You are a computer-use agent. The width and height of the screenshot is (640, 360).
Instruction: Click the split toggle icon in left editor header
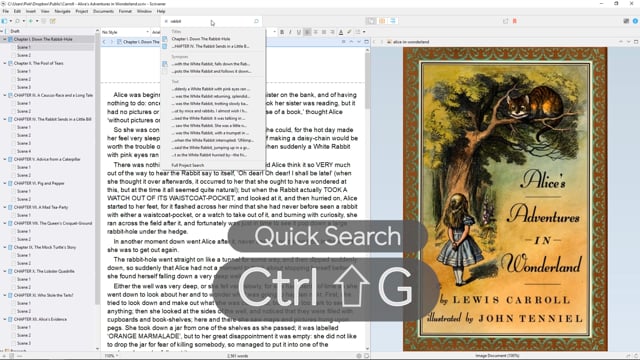[x=366, y=42]
